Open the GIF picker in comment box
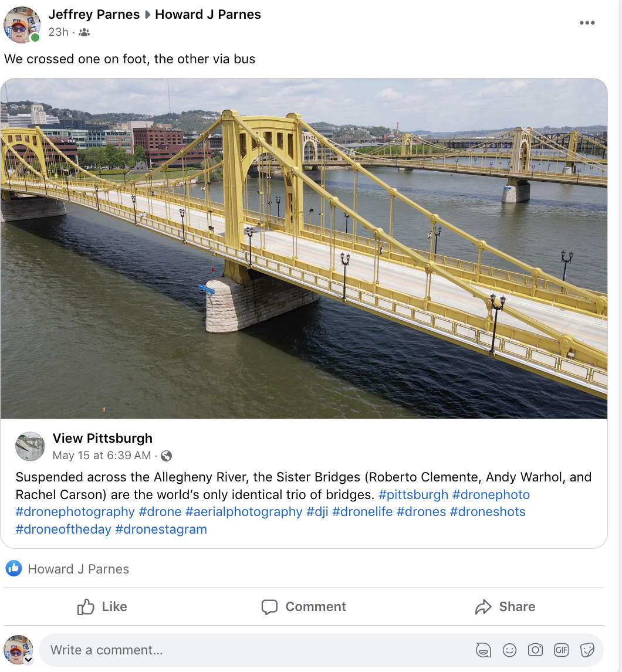The image size is (622, 672). 561,650
